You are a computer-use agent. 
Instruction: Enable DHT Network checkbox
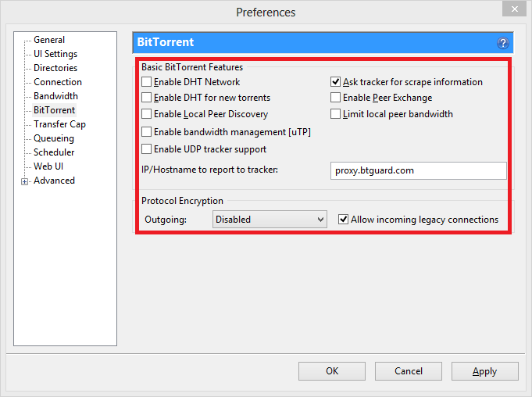pos(147,82)
